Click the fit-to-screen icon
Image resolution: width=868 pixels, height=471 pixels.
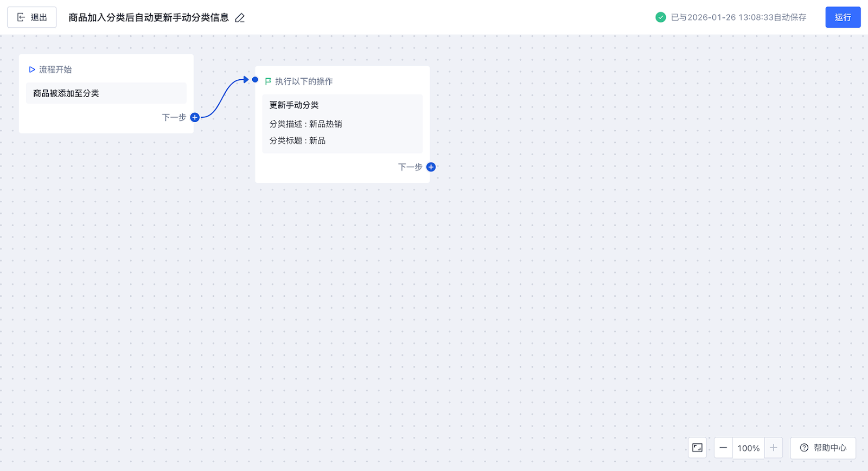click(697, 448)
